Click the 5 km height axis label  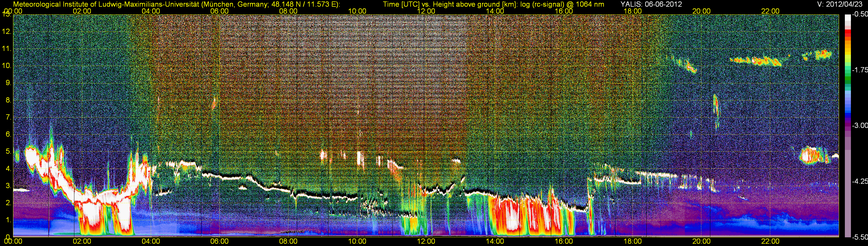point(8,151)
